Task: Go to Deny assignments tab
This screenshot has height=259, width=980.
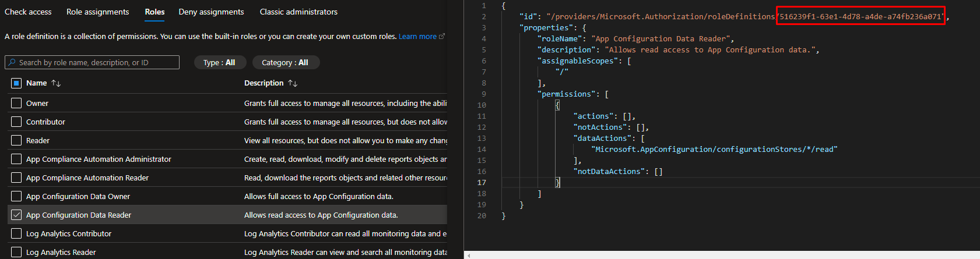Action: click(x=211, y=12)
